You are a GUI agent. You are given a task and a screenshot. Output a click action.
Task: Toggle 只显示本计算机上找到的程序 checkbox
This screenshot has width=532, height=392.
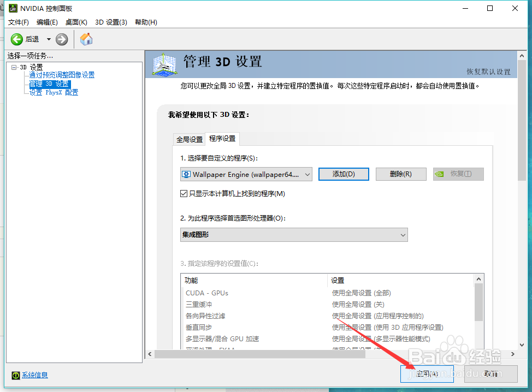click(184, 194)
